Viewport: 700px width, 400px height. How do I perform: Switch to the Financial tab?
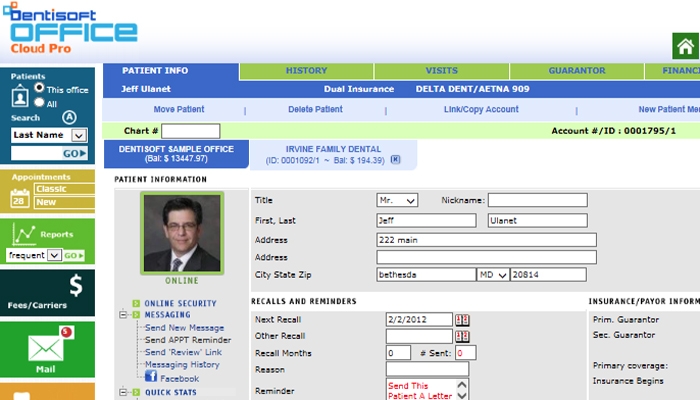[x=672, y=71]
